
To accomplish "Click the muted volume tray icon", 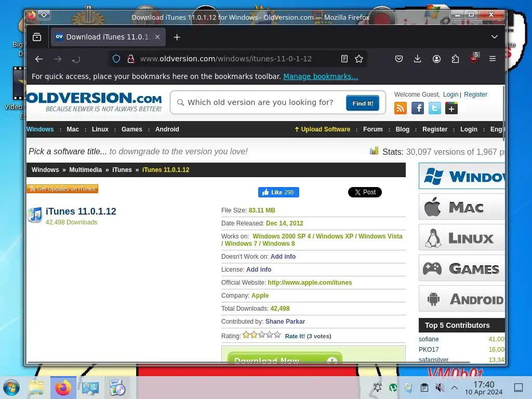I will pyautogui.click(x=440, y=388).
